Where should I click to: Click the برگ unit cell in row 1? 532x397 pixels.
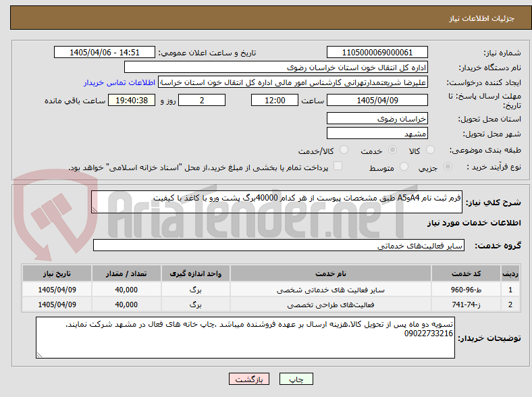[196, 290]
